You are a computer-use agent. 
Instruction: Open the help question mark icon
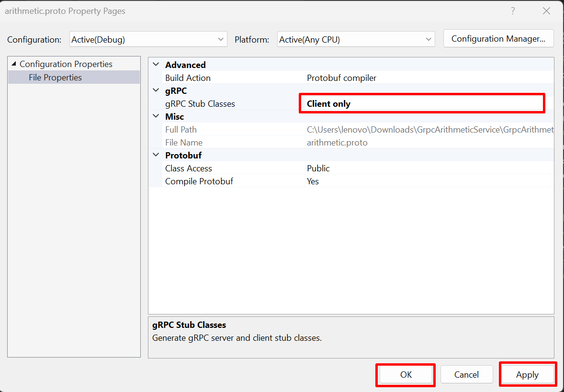(x=513, y=11)
